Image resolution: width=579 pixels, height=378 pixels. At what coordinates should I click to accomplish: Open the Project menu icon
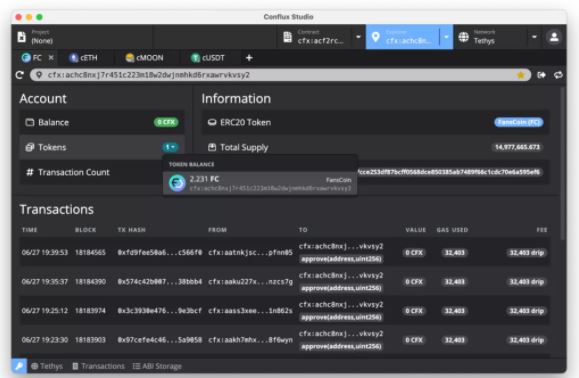pos(22,37)
